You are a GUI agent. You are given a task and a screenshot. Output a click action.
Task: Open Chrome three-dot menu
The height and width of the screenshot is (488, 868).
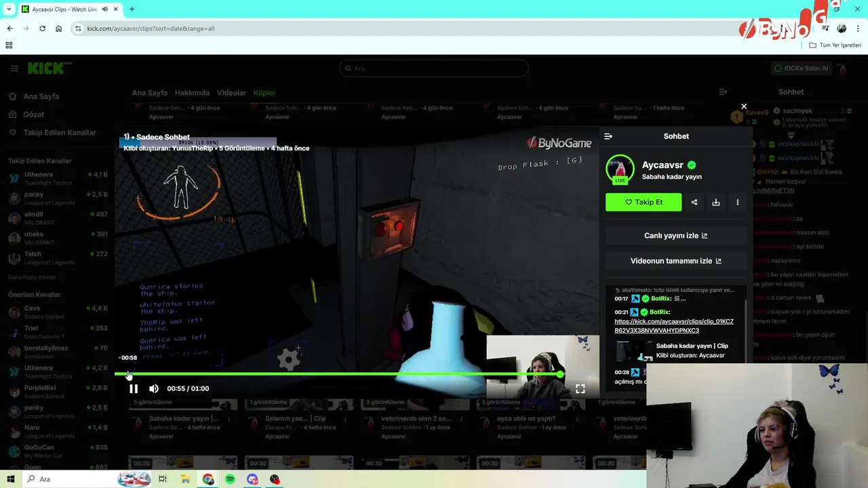[x=858, y=28]
